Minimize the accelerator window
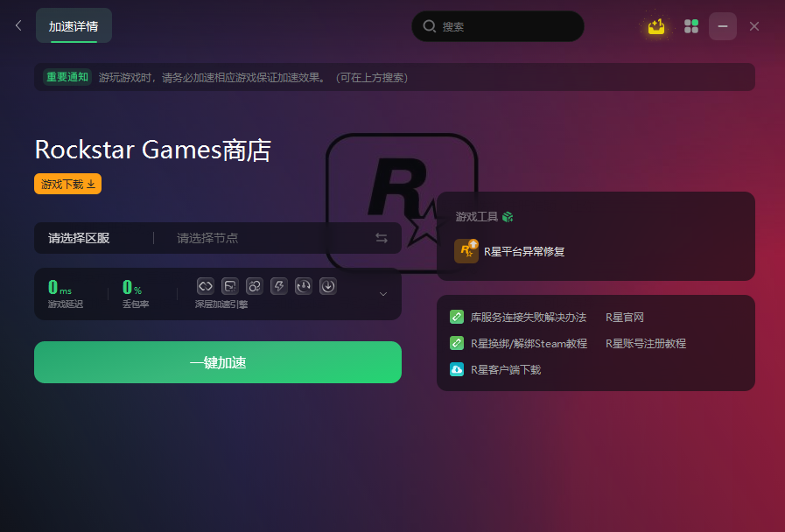785x532 pixels. 722,26
